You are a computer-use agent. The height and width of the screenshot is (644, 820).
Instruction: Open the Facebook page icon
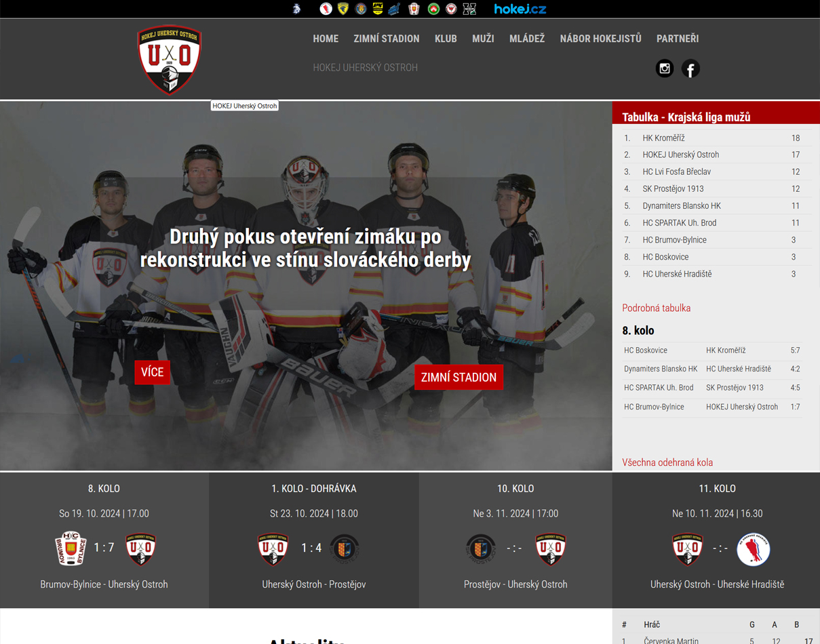tap(690, 68)
